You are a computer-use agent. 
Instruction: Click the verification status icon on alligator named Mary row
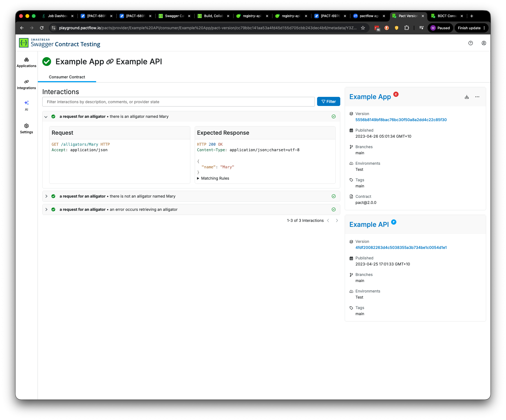pos(334,116)
